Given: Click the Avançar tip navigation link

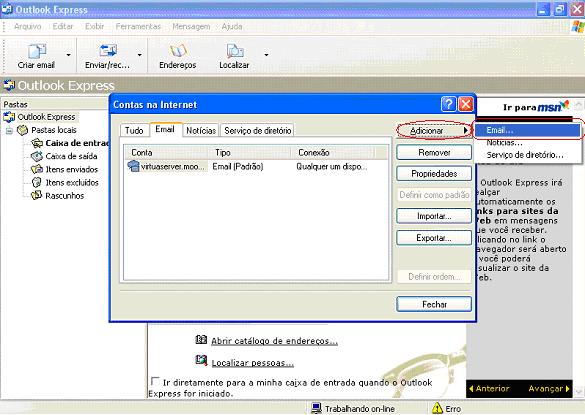Looking at the screenshot, I should click(549, 389).
